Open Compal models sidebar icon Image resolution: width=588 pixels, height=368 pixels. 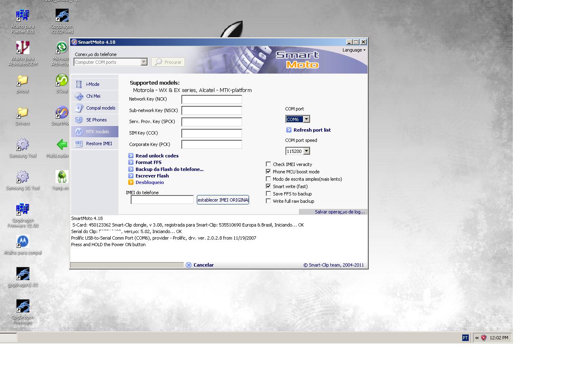click(x=79, y=108)
